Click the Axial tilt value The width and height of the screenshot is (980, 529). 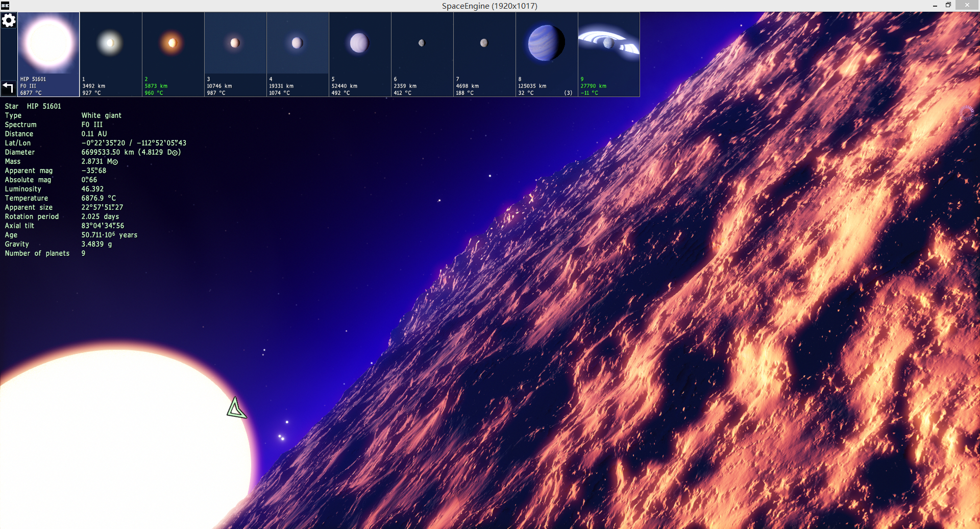click(x=103, y=226)
